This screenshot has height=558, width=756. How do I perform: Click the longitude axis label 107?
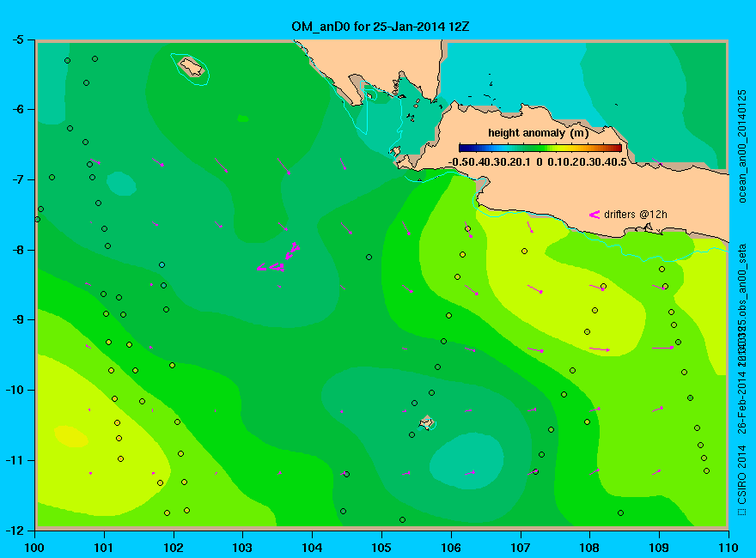click(521, 548)
